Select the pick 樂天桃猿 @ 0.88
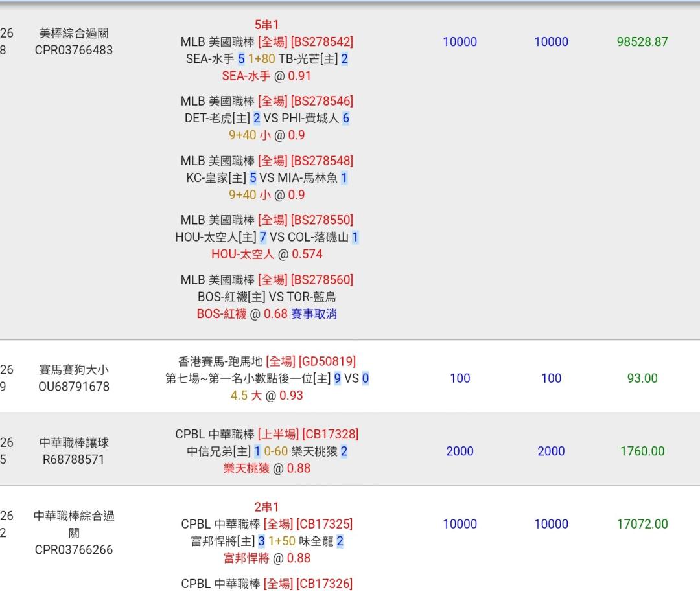 pos(266,468)
